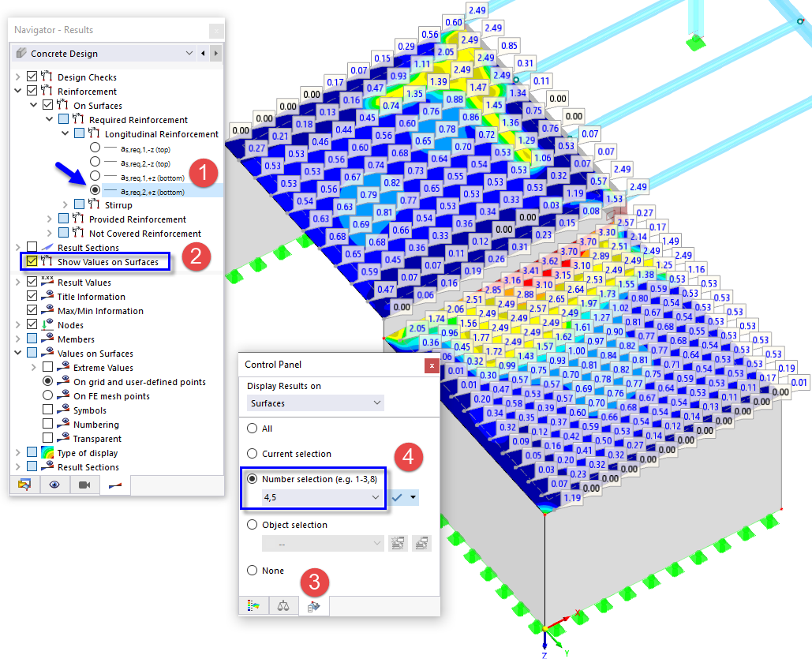The image size is (812, 659).
Task: Select the as,req,2,+z (bottom) radio button
Action: pos(95,189)
